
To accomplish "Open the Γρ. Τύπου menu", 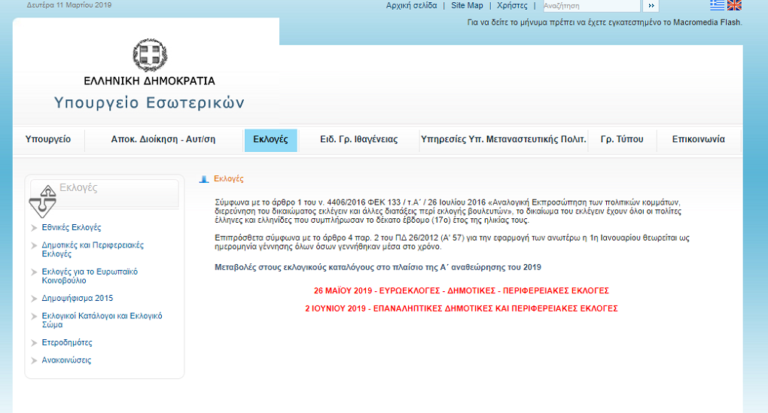I will [x=622, y=140].
